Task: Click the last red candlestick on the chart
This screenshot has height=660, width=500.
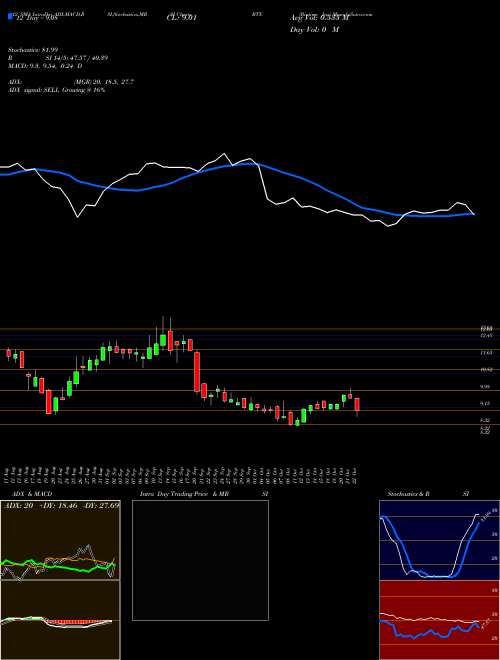Action: pyautogui.click(x=357, y=404)
